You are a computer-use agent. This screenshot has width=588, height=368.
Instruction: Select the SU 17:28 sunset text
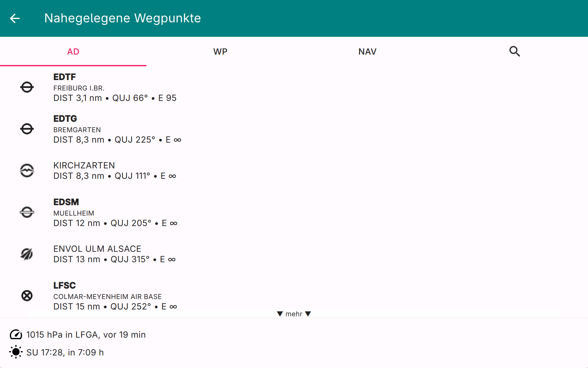(x=65, y=352)
